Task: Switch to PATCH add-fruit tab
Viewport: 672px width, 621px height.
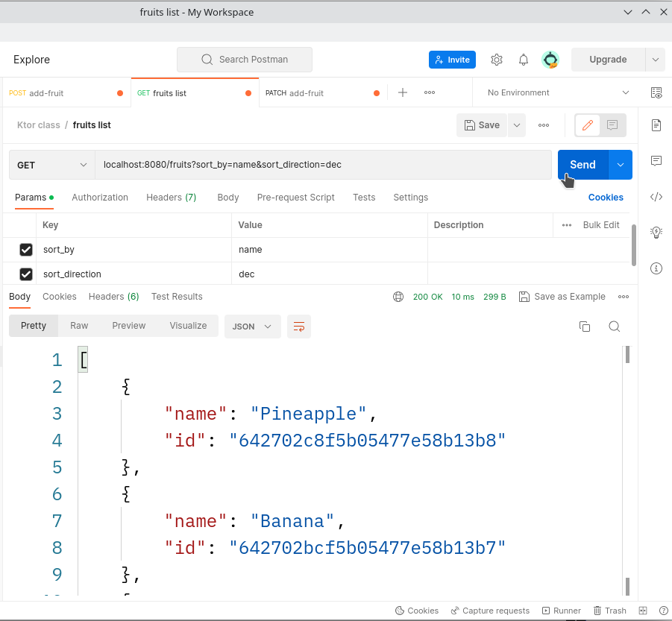Action: tap(322, 93)
